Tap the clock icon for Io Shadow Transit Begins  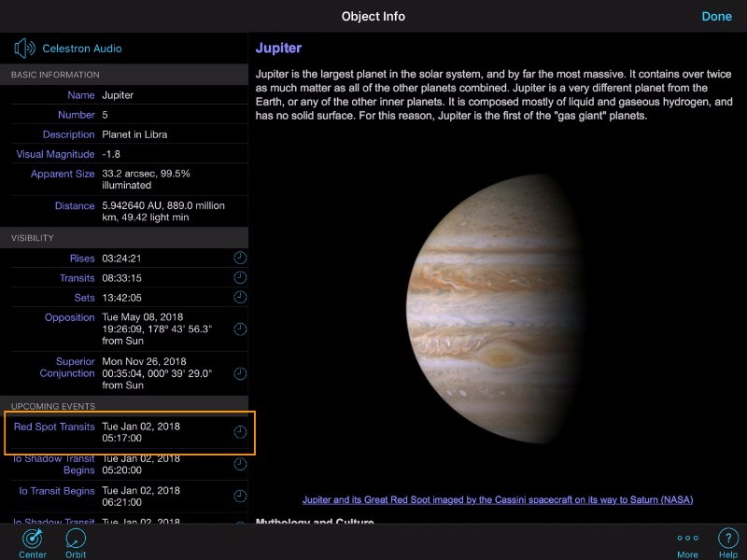coord(240,464)
